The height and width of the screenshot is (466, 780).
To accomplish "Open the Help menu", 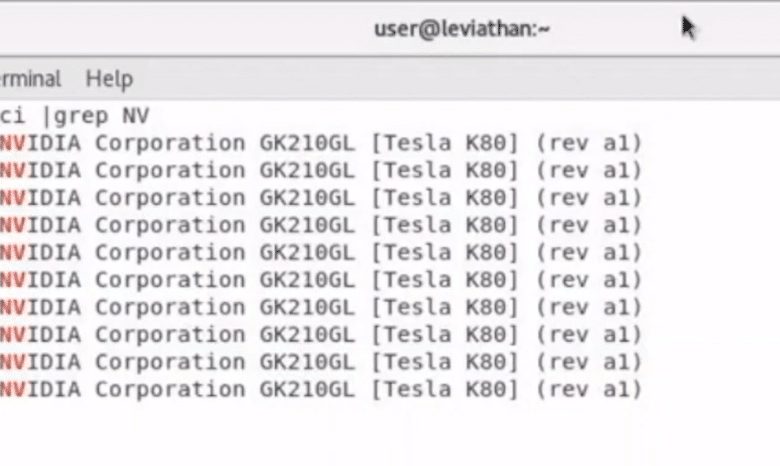I will tap(109, 79).
